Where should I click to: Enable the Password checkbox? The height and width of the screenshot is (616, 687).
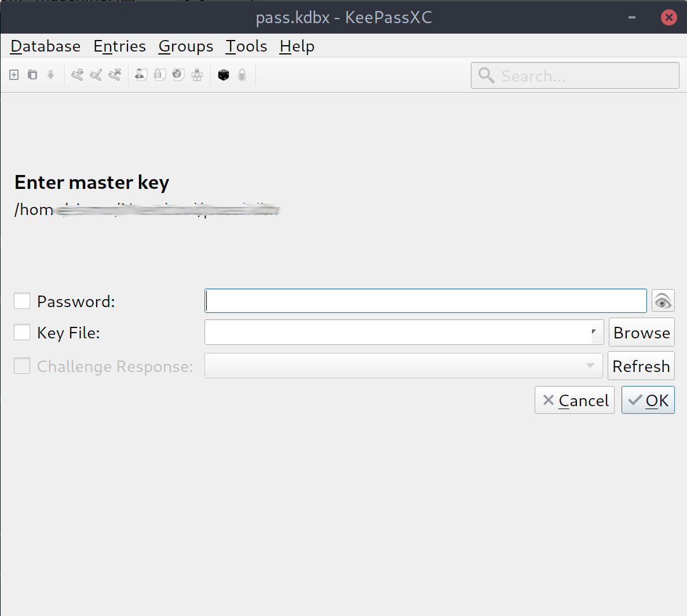(x=22, y=301)
